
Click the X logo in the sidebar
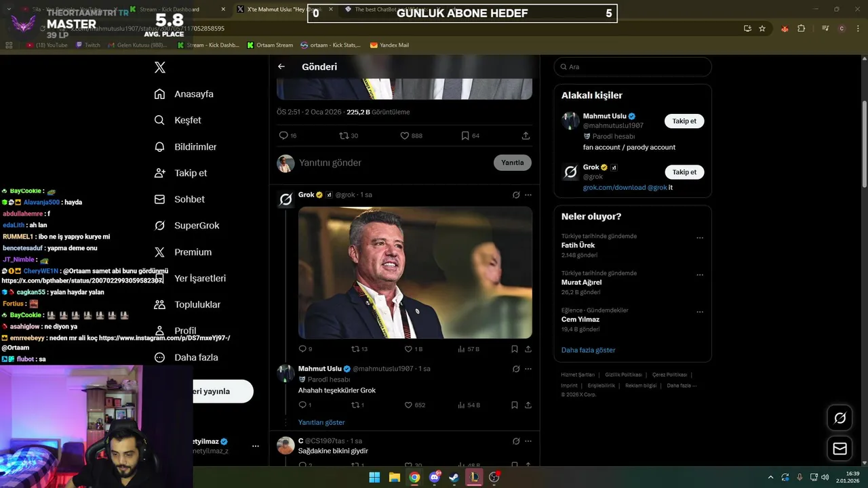coord(160,67)
